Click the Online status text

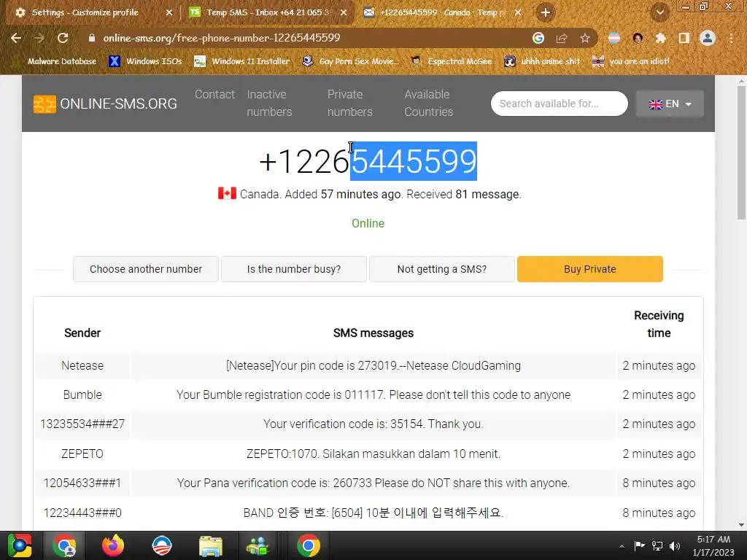click(368, 223)
